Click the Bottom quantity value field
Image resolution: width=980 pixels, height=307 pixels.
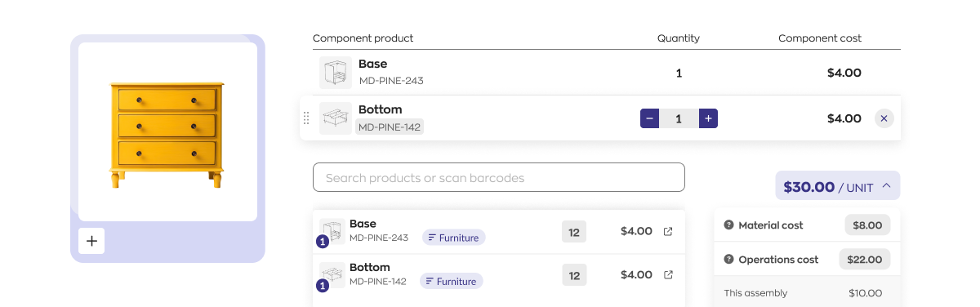679,118
